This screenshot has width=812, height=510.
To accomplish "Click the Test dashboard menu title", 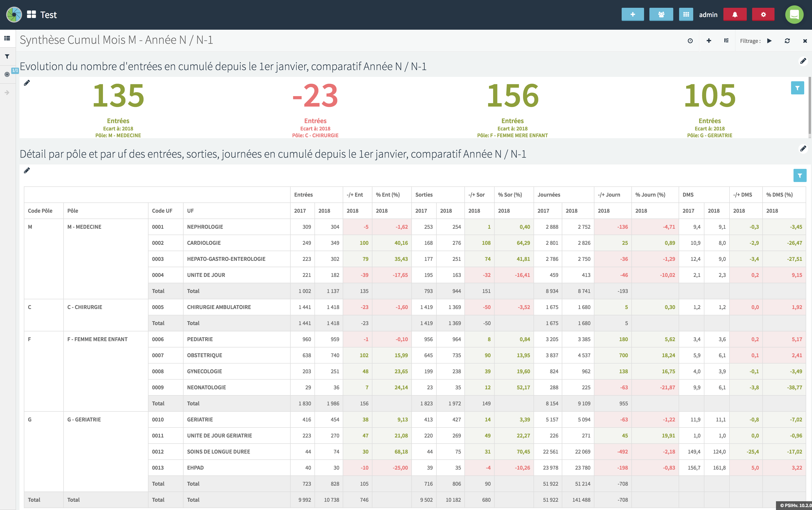I will (x=48, y=15).
